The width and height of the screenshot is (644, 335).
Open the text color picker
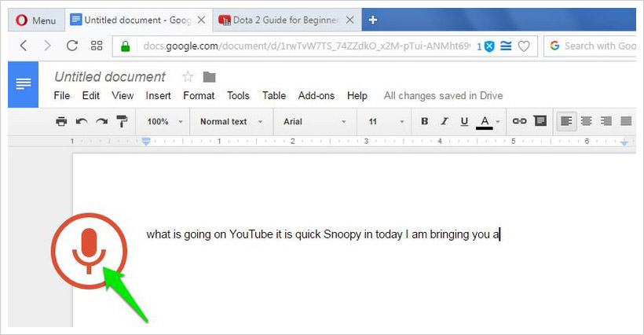(488, 122)
